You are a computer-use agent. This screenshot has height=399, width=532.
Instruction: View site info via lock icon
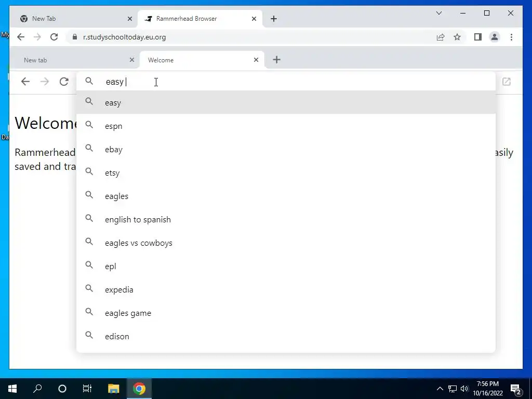coord(75,37)
